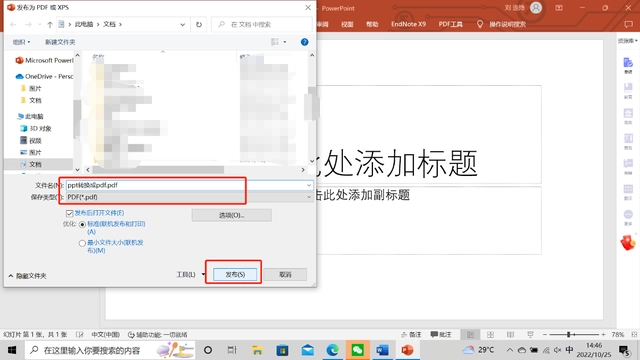Open the Videos folder under This PC

click(31, 140)
